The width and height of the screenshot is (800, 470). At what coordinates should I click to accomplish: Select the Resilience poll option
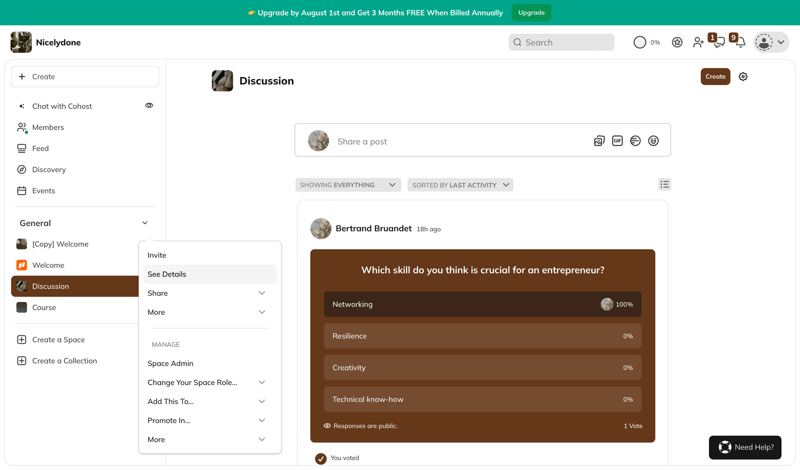tap(482, 336)
